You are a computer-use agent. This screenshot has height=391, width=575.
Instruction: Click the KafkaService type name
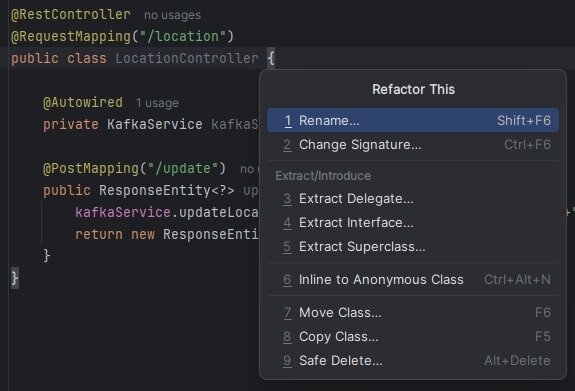click(155, 124)
